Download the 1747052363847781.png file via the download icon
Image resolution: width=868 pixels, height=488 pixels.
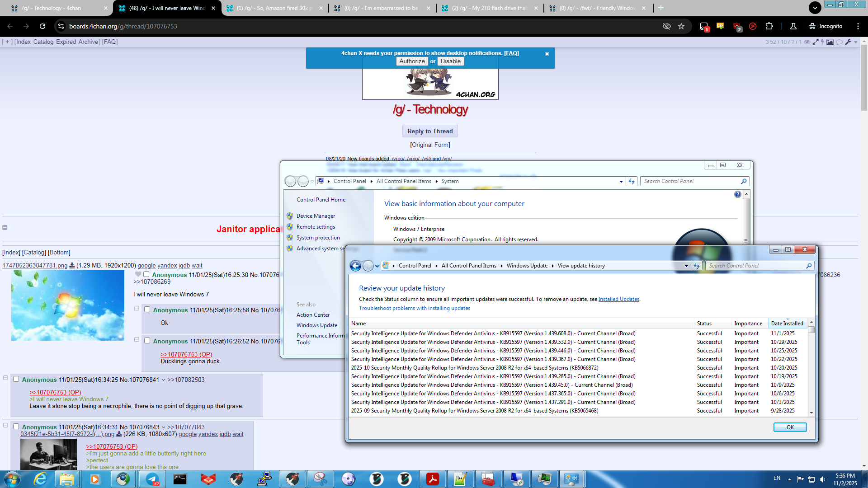click(72, 266)
